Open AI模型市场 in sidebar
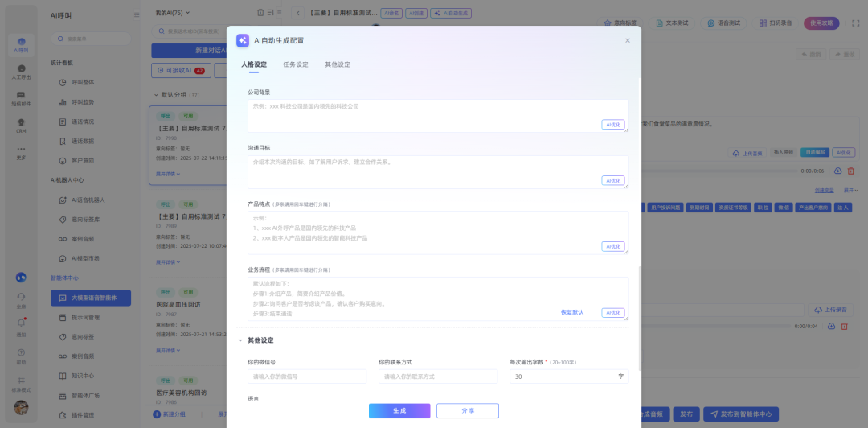The image size is (868, 428). 85,258
